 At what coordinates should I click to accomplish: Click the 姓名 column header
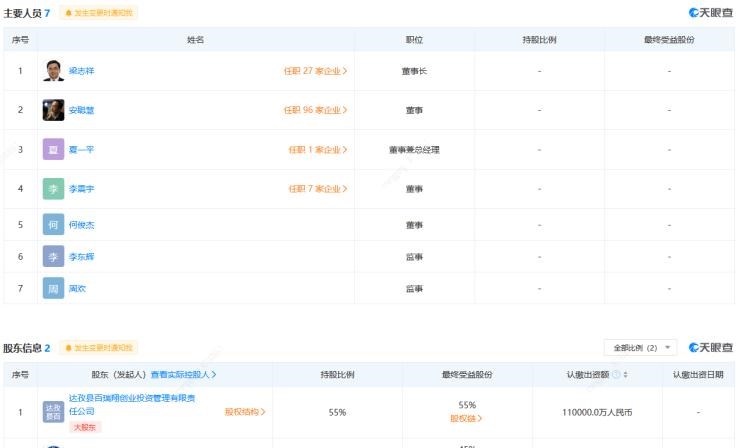click(x=195, y=40)
